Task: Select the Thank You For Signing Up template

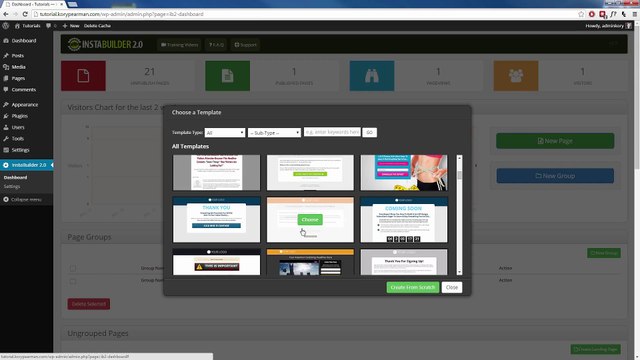Action: 404,262
